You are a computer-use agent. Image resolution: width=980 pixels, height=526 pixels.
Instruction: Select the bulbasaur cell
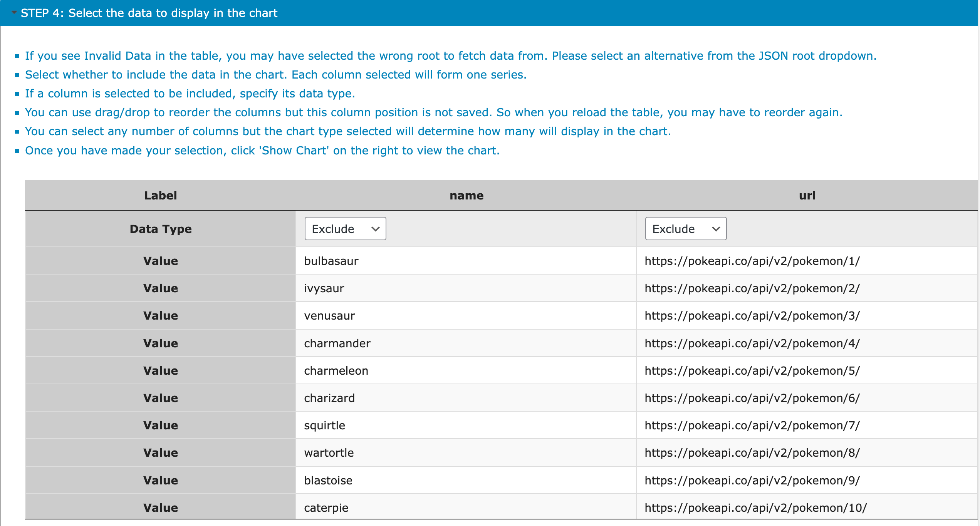[331, 261]
